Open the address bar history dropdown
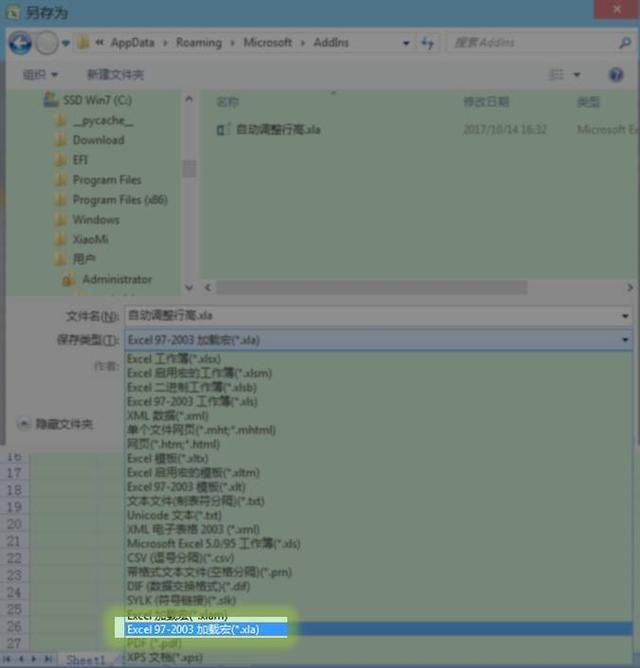Viewport: 640px width, 668px height. pos(406,43)
